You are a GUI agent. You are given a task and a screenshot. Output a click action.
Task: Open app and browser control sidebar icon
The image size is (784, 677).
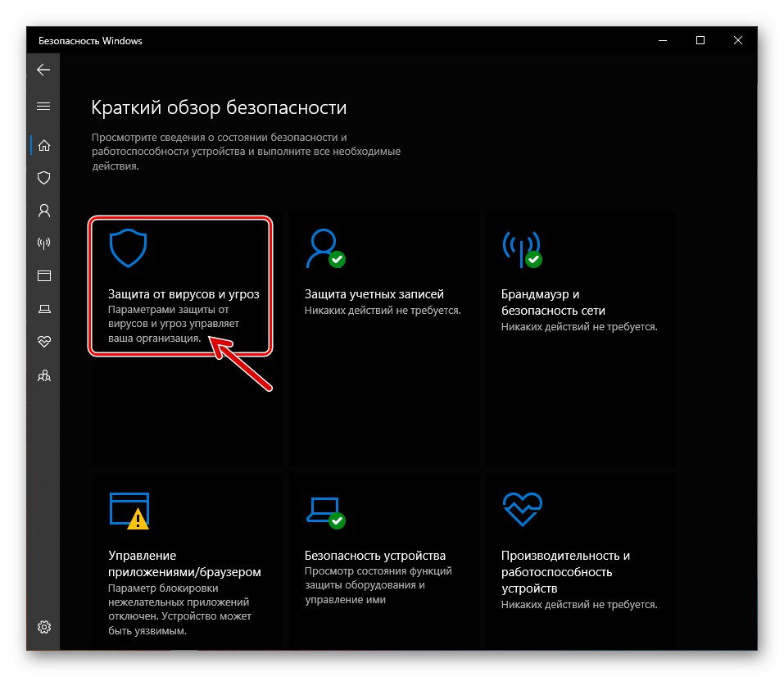click(44, 275)
